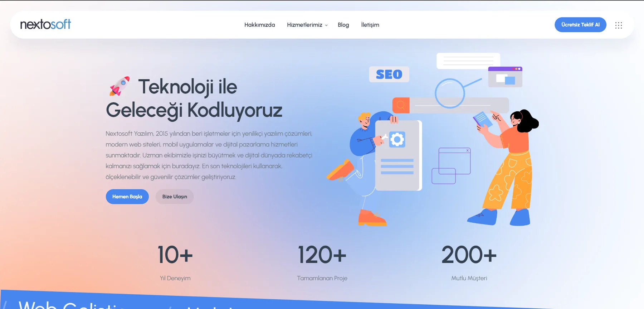Click the SEO badge in illustration
This screenshot has height=309, width=644.
(x=389, y=74)
